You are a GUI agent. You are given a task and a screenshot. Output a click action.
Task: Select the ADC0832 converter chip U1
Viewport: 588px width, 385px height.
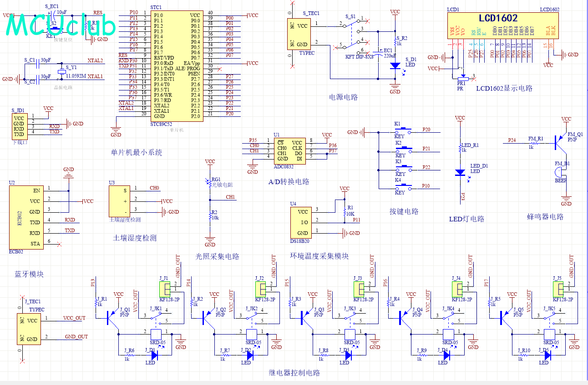click(x=290, y=150)
